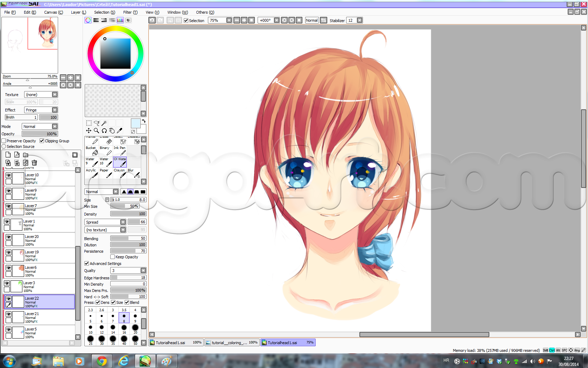Delete the current layer using the trash icon
The width and height of the screenshot is (588, 368).
(34, 163)
